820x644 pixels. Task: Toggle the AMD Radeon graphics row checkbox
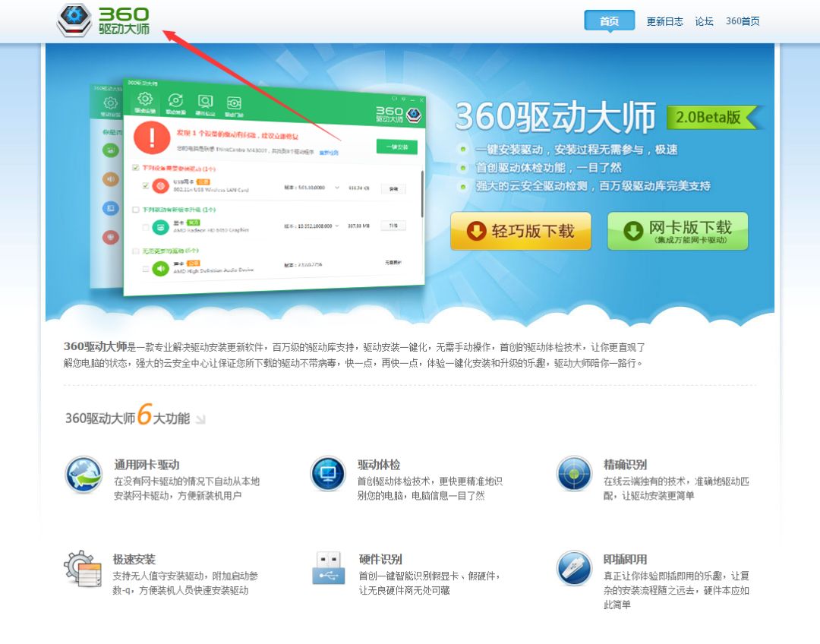tap(146, 227)
